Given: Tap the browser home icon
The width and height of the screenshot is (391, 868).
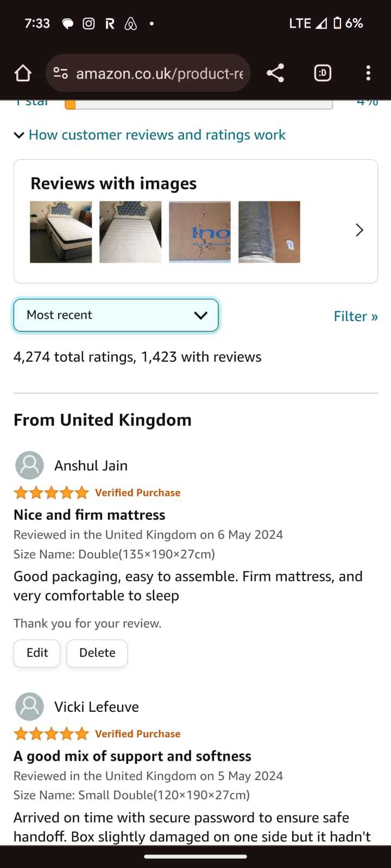Looking at the screenshot, I should point(23,73).
